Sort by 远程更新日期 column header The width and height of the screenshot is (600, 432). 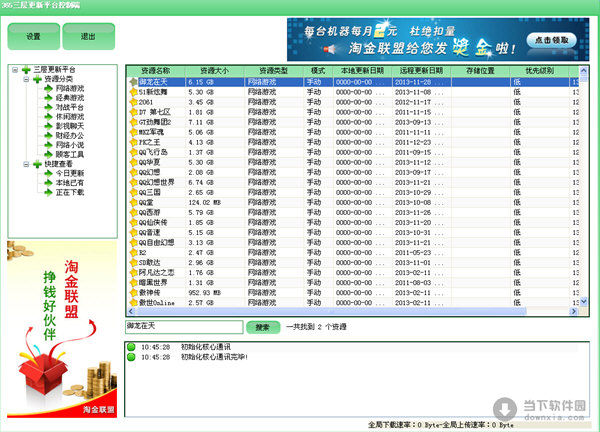pos(421,71)
